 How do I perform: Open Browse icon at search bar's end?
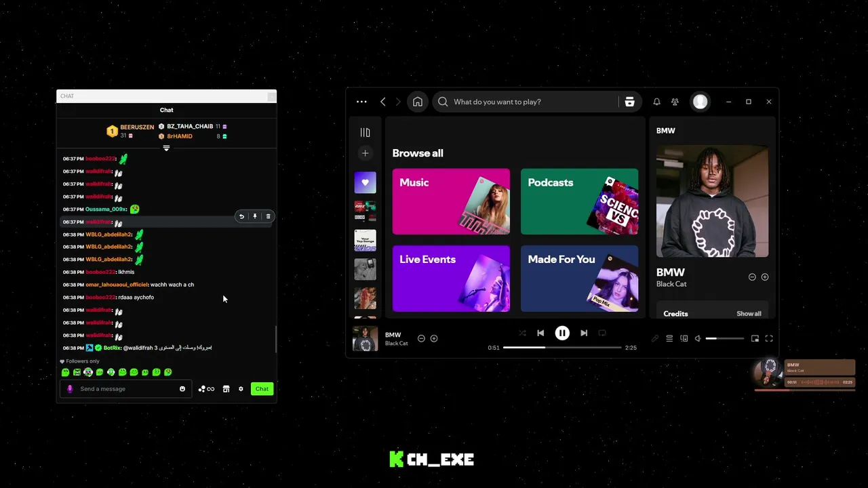click(x=629, y=102)
